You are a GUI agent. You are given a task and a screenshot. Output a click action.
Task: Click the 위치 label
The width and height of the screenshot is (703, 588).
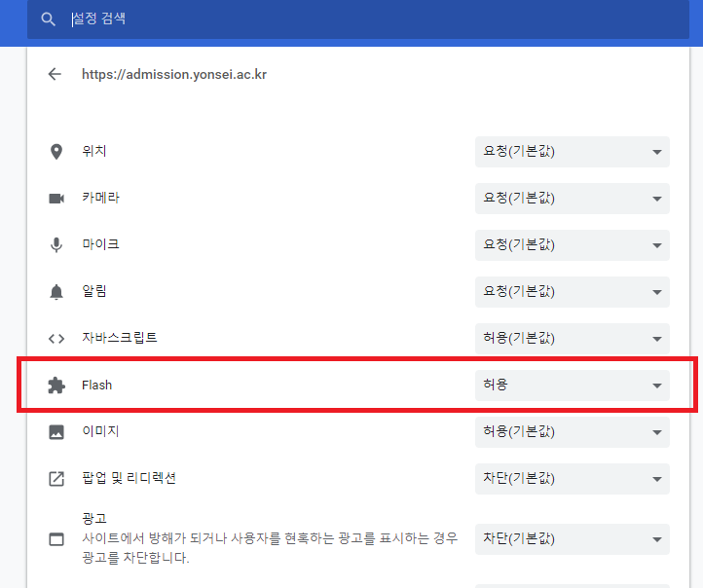[x=94, y=151]
